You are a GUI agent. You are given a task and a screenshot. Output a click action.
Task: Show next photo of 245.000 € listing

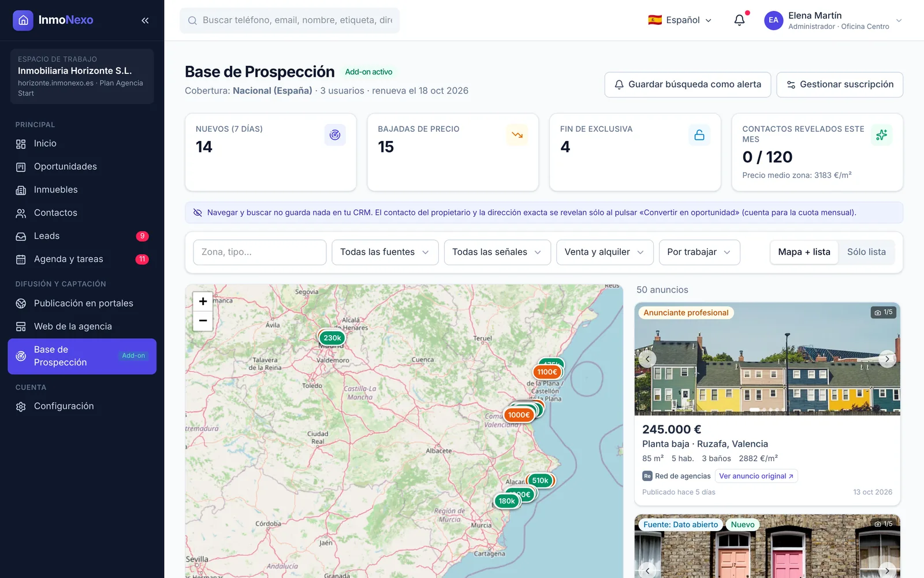point(887,359)
